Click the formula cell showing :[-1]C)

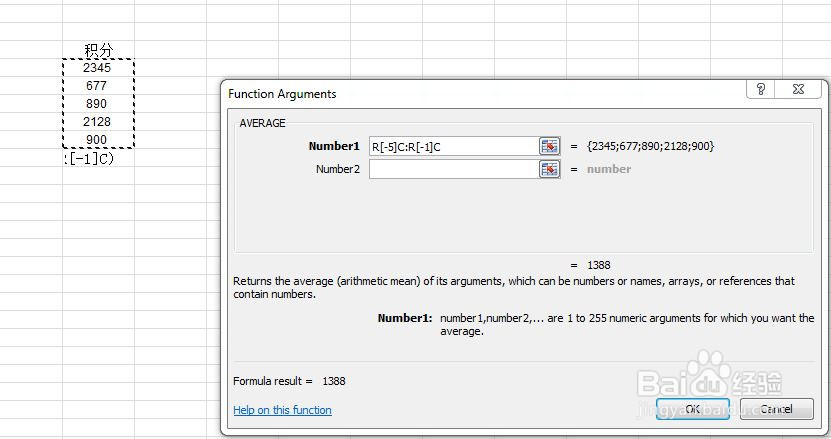99,158
